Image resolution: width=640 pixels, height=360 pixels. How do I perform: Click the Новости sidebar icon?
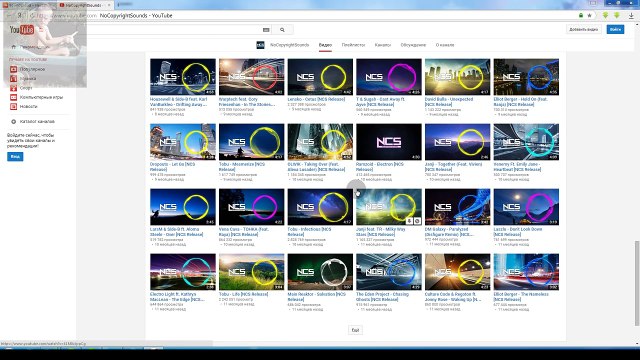pos(13,107)
